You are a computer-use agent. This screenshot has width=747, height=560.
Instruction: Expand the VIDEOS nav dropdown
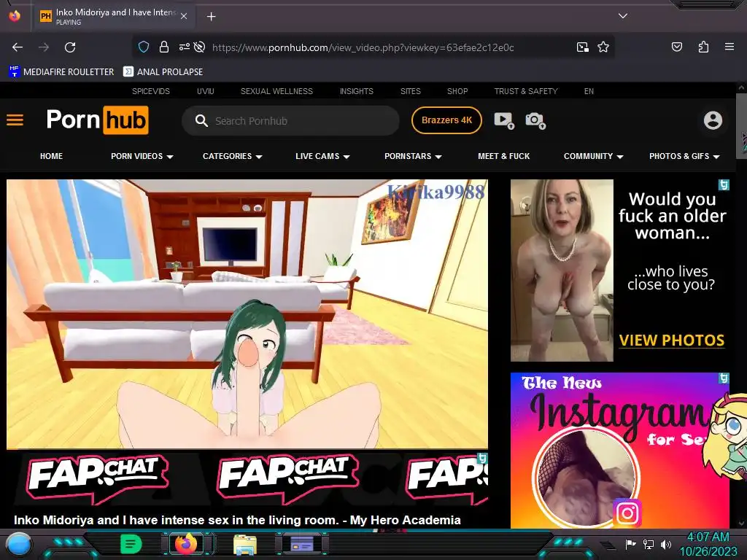tap(142, 156)
